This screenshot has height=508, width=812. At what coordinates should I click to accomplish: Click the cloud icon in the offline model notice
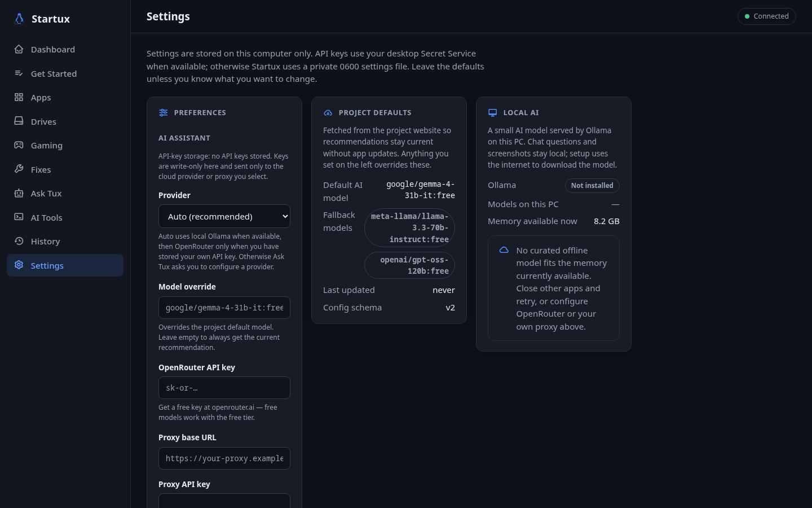coord(504,250)
